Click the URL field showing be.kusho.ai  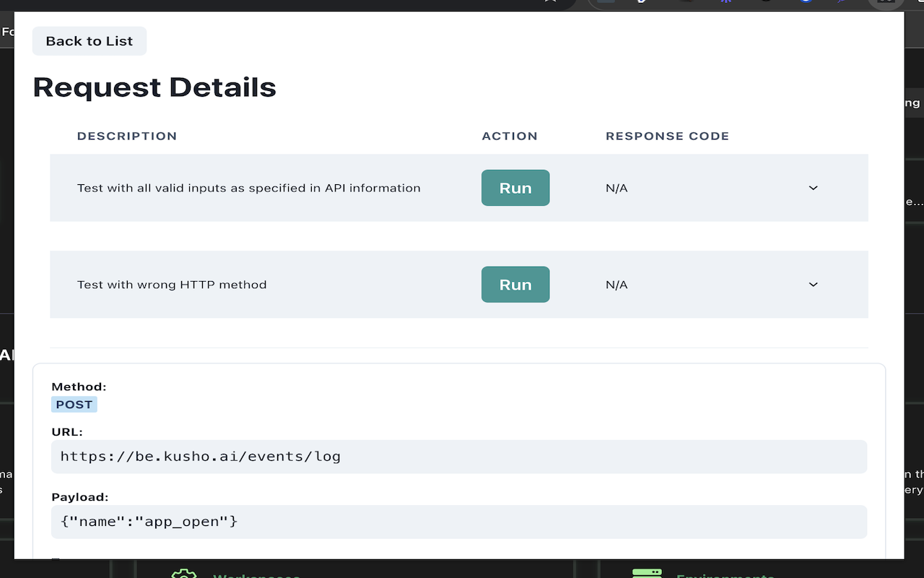click(x=458, y=457)
